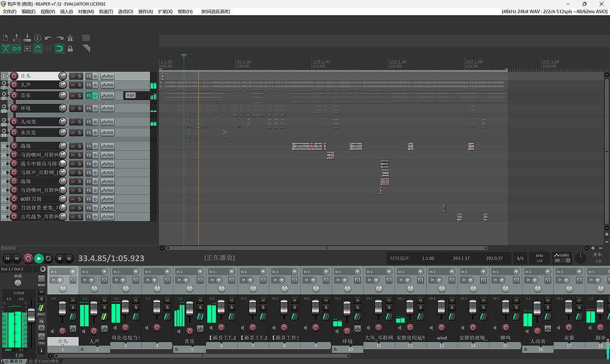The image size is (610, 364).
Task: Click the undo arrow icon
Action: (49, 38)
